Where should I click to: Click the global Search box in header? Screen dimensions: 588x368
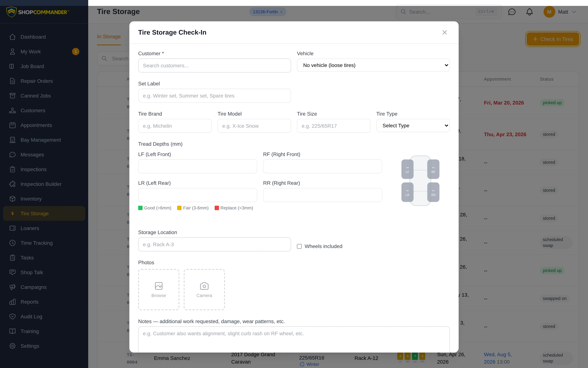pyautogui.click(x=449, y=12)
